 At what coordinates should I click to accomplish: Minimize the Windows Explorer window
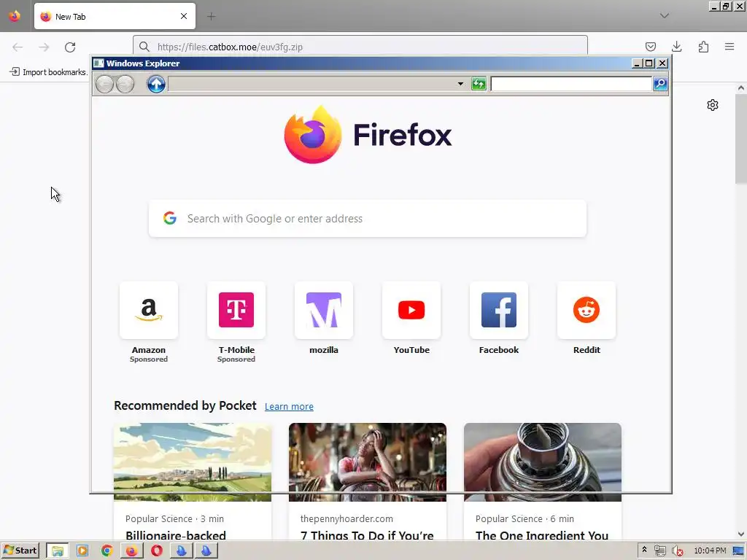point(637,63)
